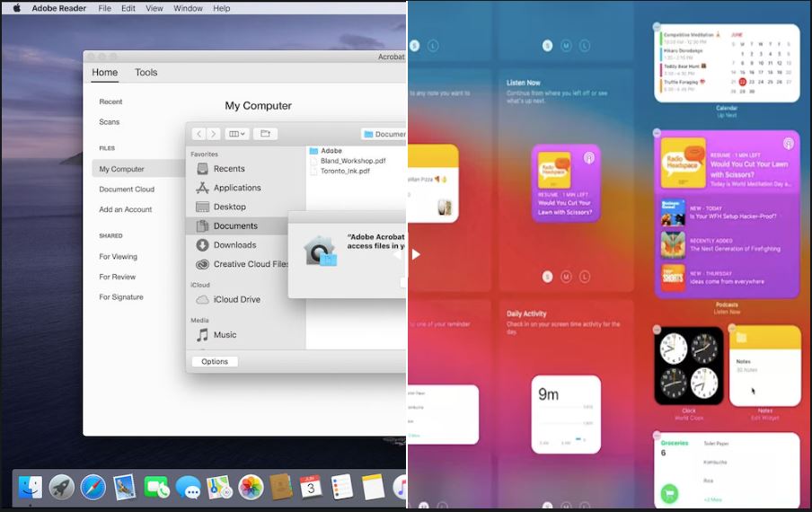Screen dimensions: 812x512
Task: Open the Apple menu
Action: click(16, 8)
